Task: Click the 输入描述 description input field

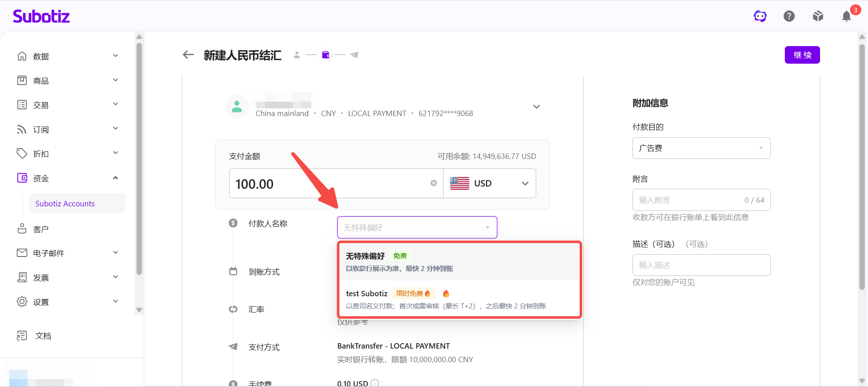Action: coord(701,265)
